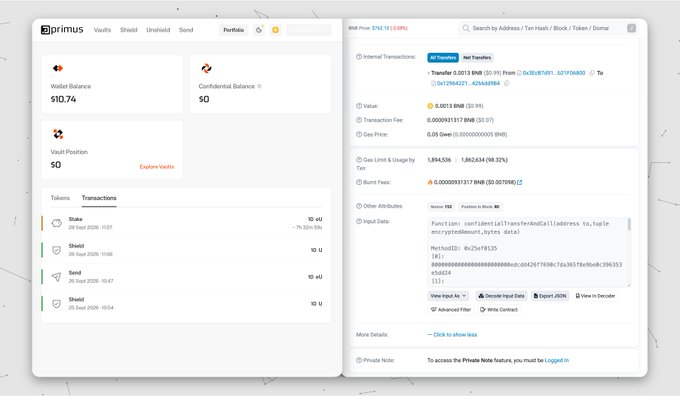Viewport: 680px width, 396px height.
Task: Click the search magnifier icon
Action: point(466,28)
